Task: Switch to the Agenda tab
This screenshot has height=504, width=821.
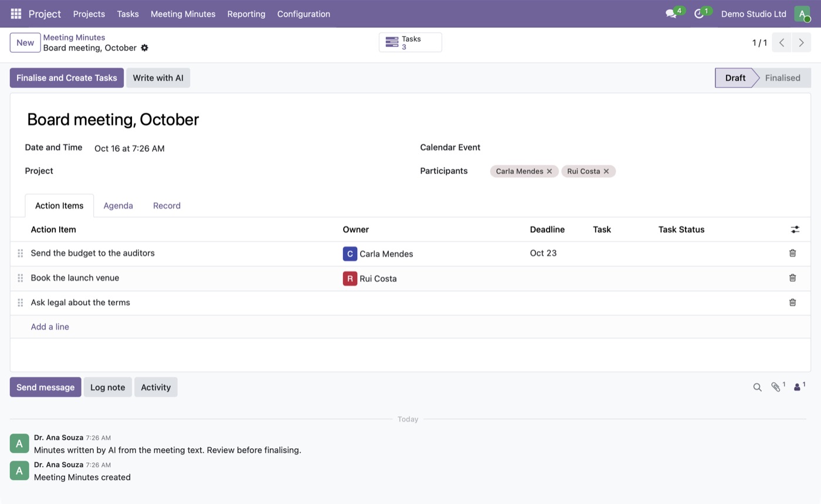Action: (x=118, y=206)
